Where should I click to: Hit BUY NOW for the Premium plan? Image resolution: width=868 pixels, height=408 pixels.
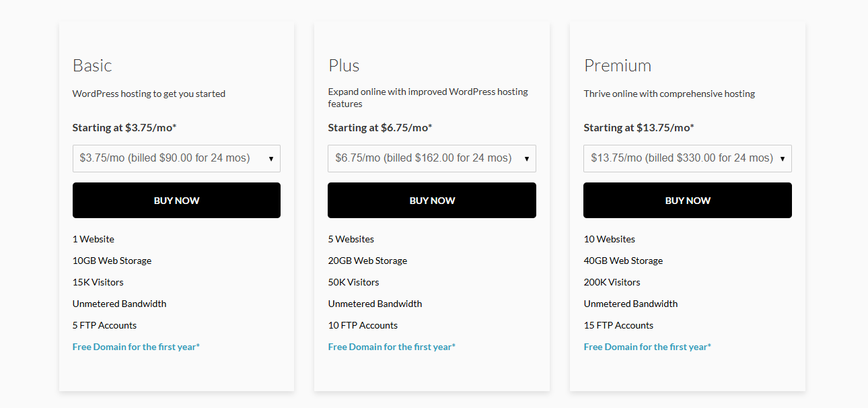point(687,201)
